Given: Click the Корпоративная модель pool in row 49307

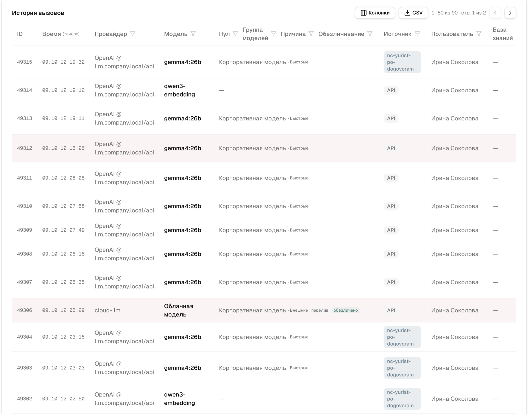Looking at the screenshot, I should coord(252,282).
